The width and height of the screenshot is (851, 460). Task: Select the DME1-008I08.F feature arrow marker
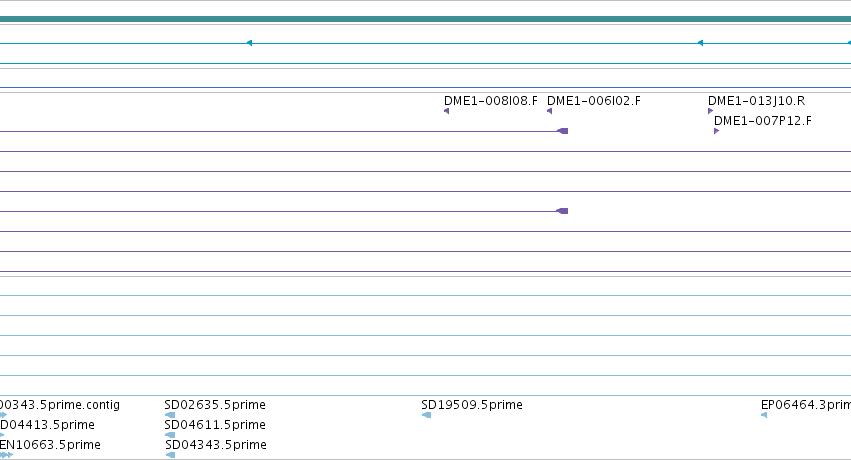447,111
